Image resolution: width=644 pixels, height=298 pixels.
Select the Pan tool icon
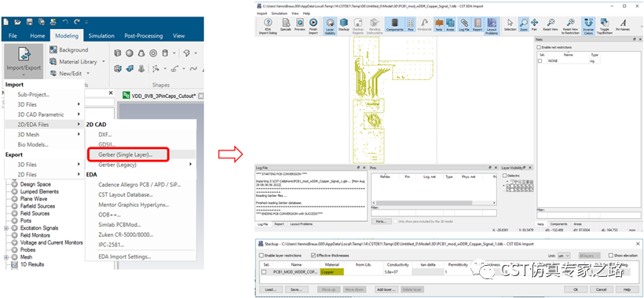534,24
